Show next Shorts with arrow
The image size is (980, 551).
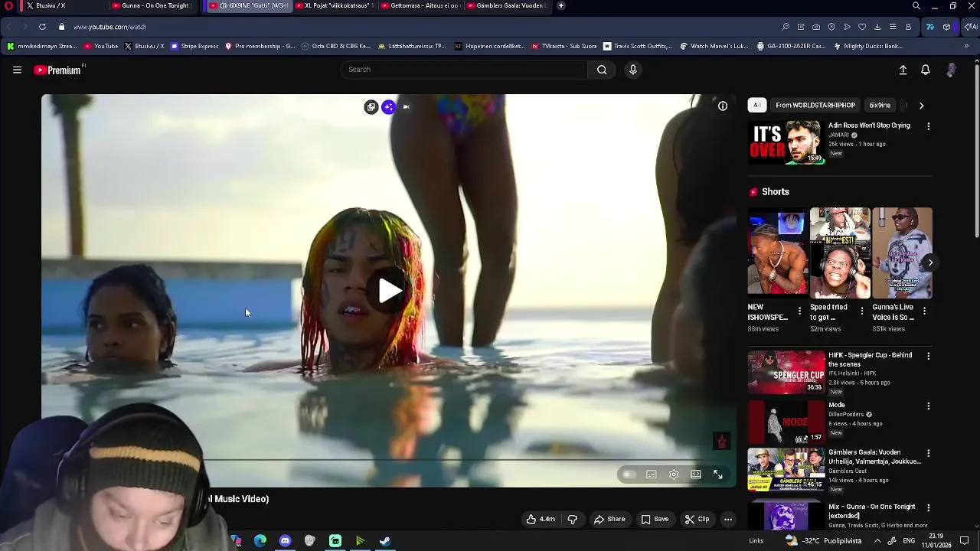click(x=930, y=262)
